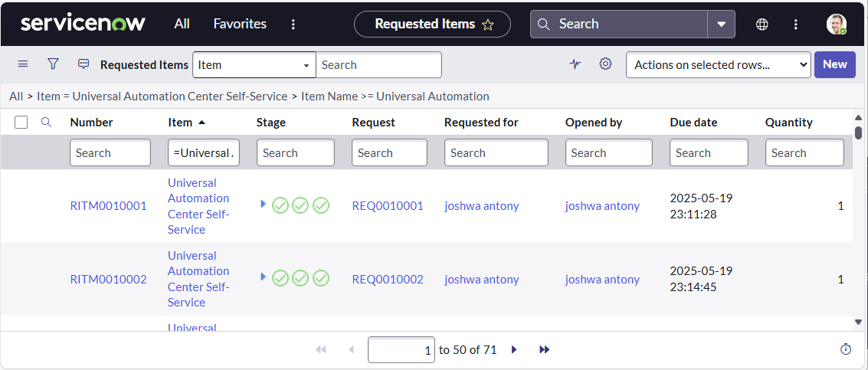Image resolution: width=868 pixels, height=370 pixels.
Task: Click the Request column search box
Action: click(390, 152)
